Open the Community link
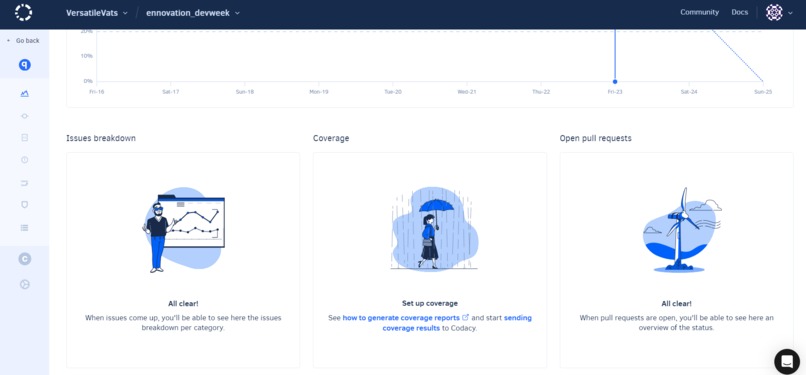Image resolution: width=806 pixels, height=375 pixels. pos(699,12)
